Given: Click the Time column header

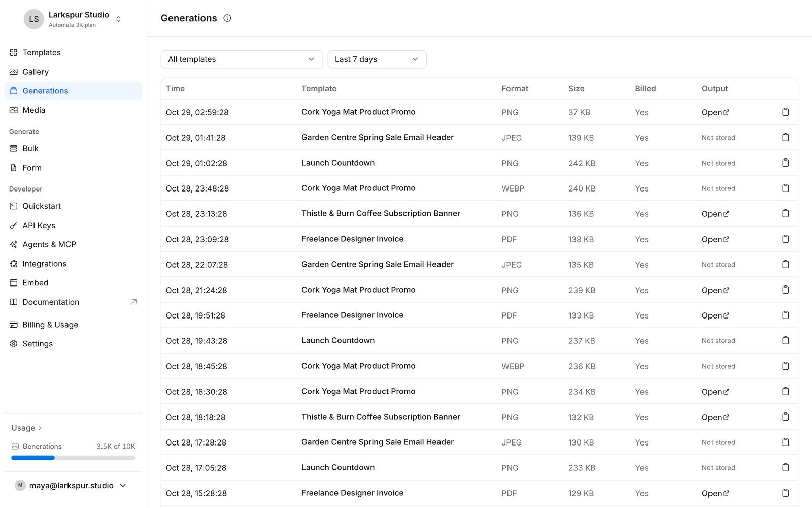Looking at the screenshot, I should coord(175,88).
